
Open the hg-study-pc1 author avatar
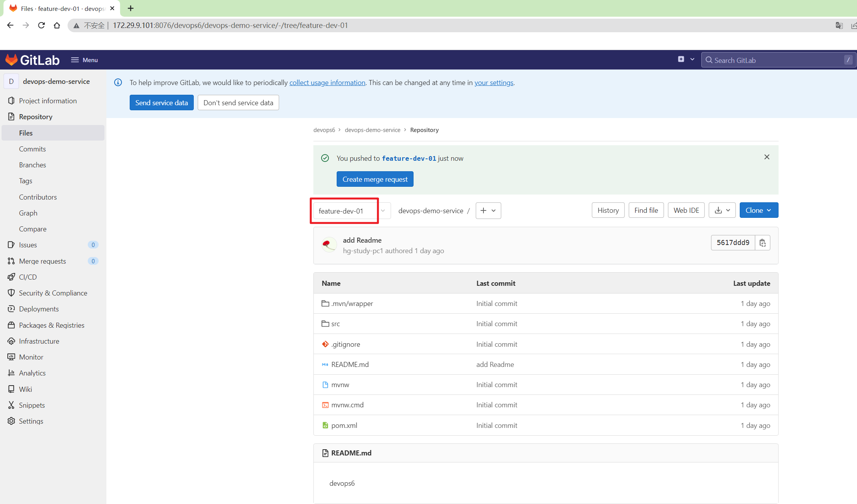pos(329,245)
